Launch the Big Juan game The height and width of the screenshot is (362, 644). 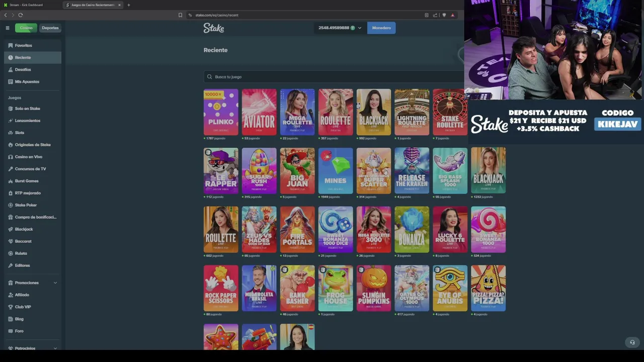coord(297,171)
